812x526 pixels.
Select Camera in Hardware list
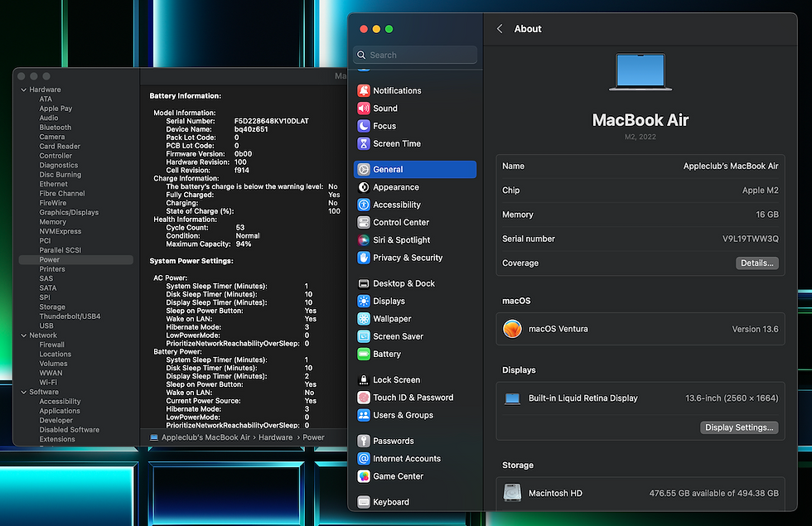[51, 137]
